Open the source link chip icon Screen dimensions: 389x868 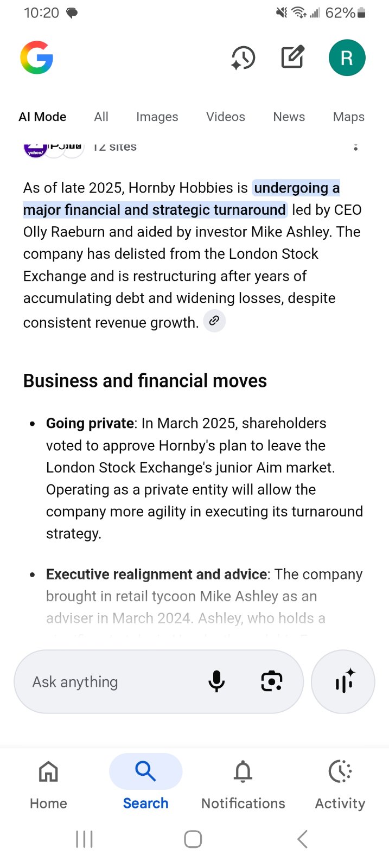214,321
